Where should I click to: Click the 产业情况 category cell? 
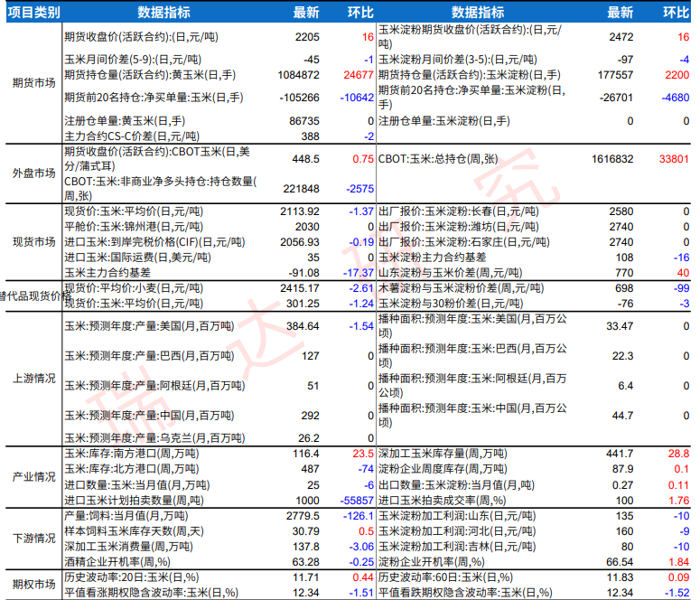[31, 476]
